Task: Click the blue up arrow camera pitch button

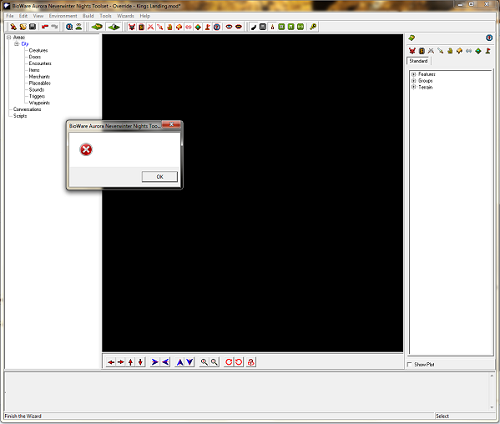Action: (x=180, y=362)
